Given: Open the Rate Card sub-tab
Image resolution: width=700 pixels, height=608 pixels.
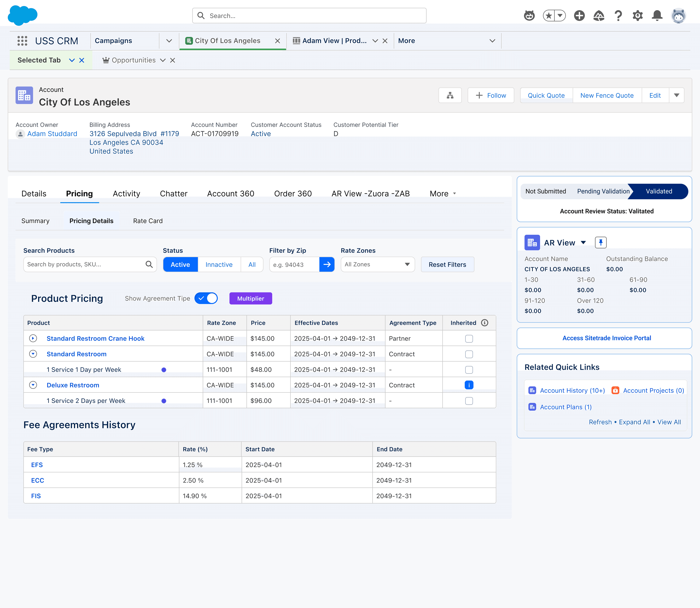Looking at the screenshot, I should click(x=148, y=221).
